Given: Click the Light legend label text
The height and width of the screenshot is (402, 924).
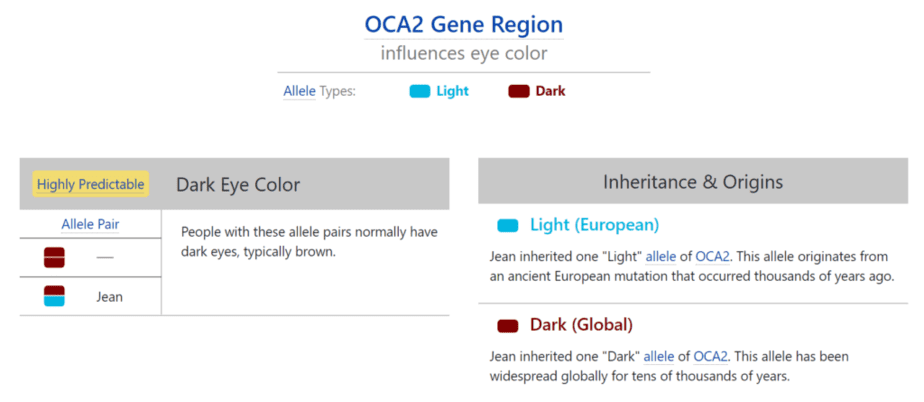Looking at the screenshot, I should coord(453,91).
